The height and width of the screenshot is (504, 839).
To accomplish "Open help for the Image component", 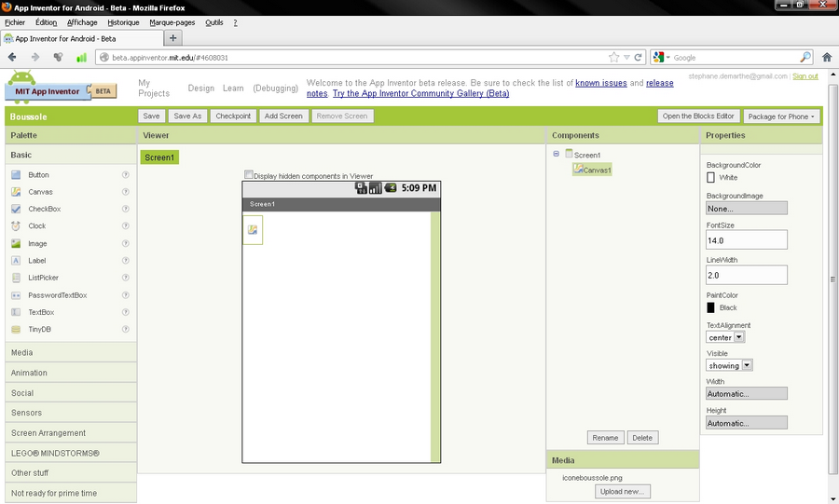I will click(x=126, y=244).
